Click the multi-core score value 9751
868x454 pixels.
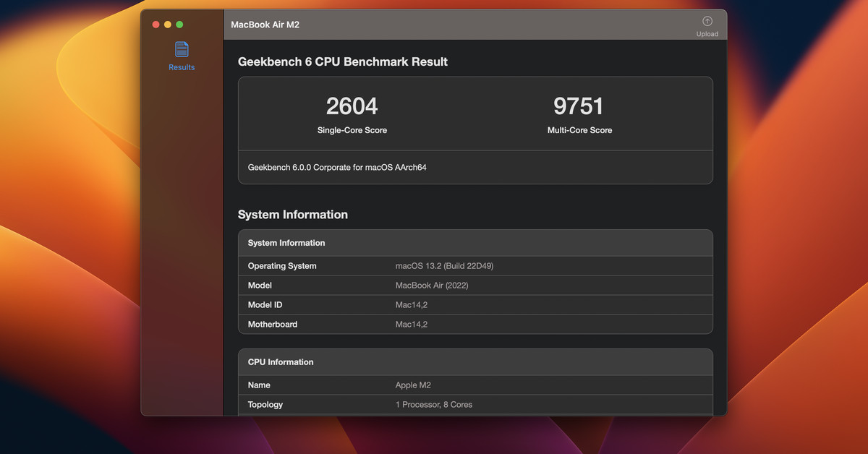tap(579, 106)
